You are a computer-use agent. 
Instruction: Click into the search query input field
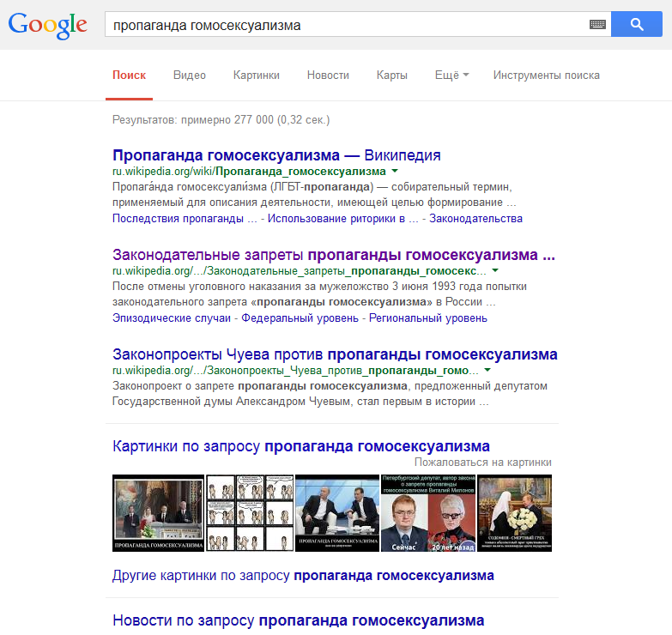pos(347,24)
